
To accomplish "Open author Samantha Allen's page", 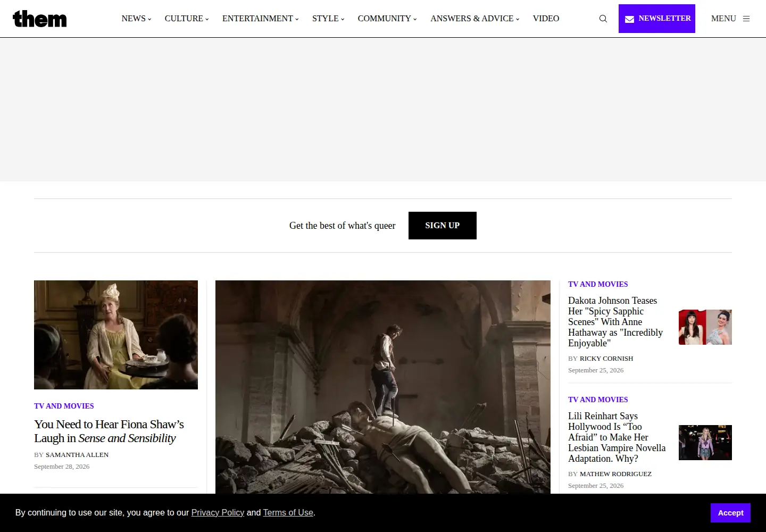I will [77, 455].
